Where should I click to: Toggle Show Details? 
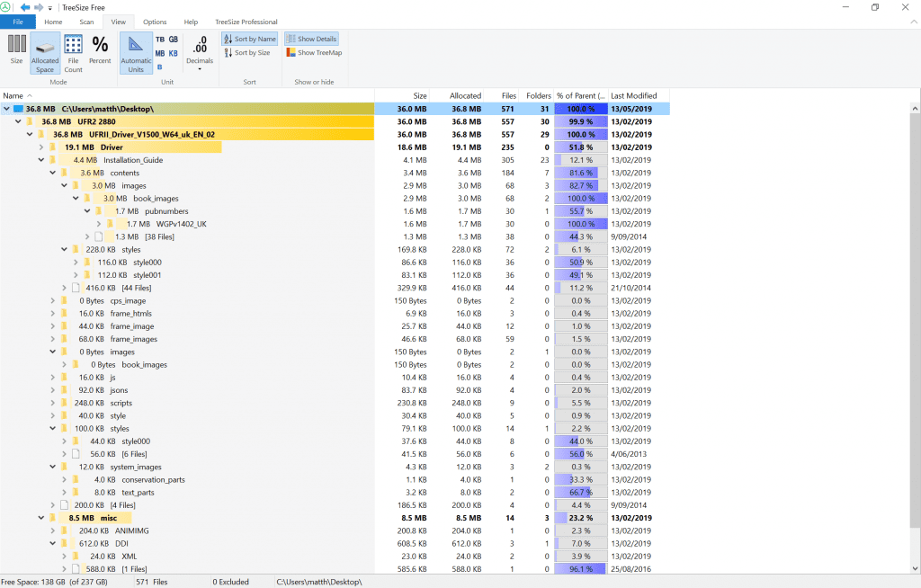[311, 39]
